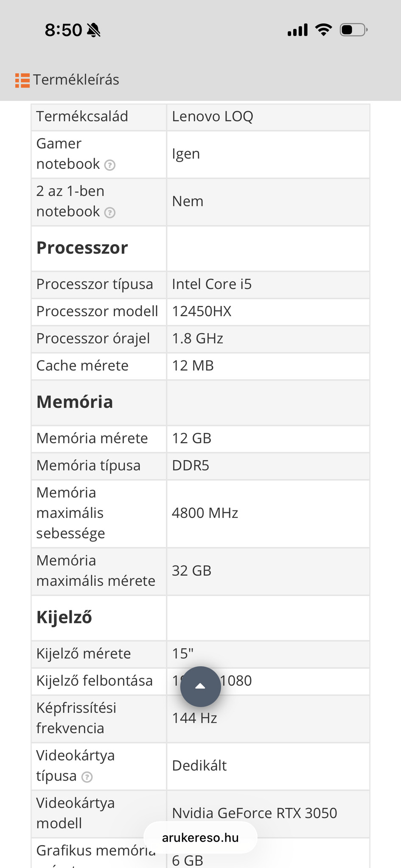Tap the cellular signal bars icon
The width and height of the screenshot is (401, 868).
pyautogui.click(x=297, y=30)
